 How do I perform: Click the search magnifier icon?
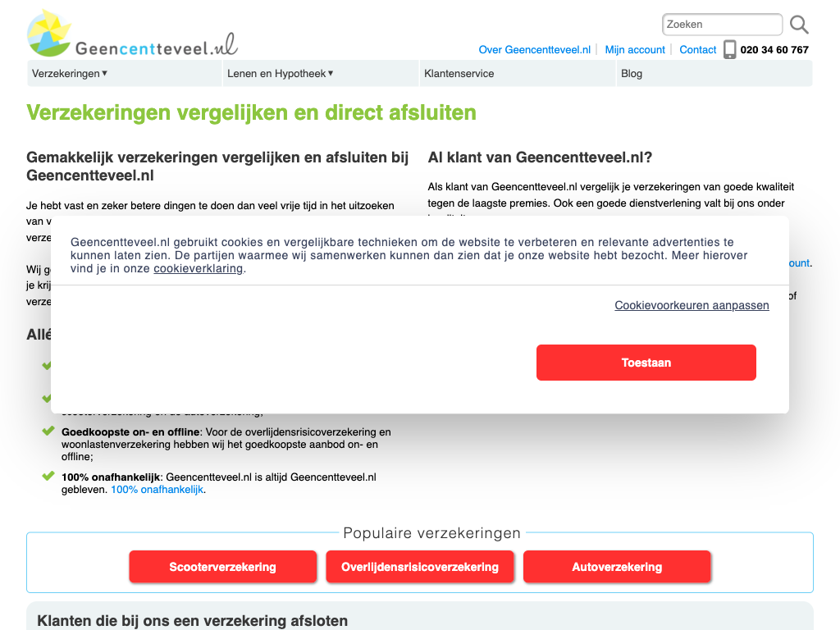coord(799,25)
